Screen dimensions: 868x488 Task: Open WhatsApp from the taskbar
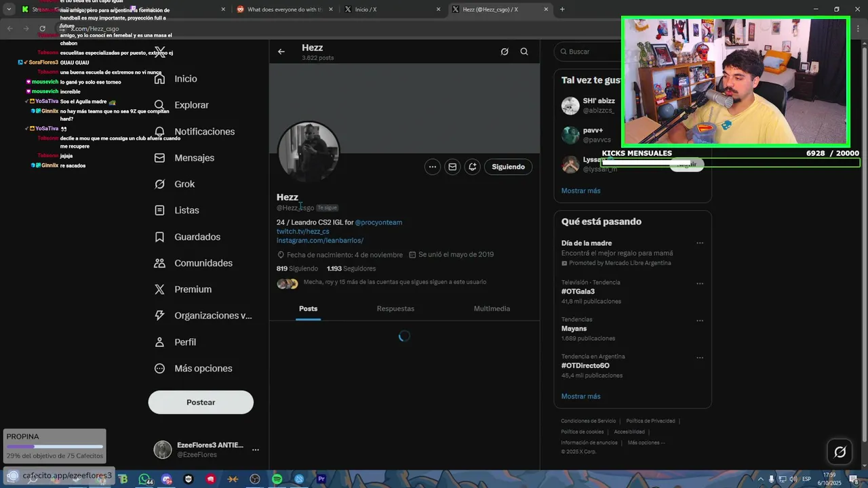(x=145, y=479)
